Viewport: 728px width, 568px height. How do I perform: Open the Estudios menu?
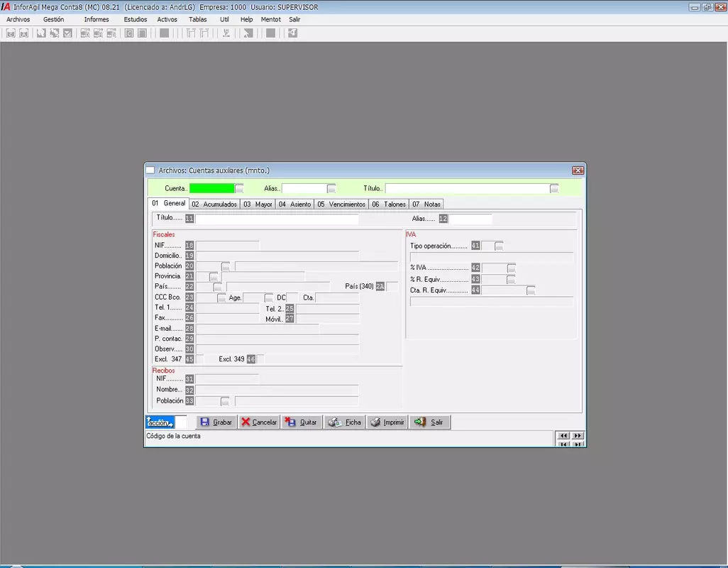[x=135, y=19]
